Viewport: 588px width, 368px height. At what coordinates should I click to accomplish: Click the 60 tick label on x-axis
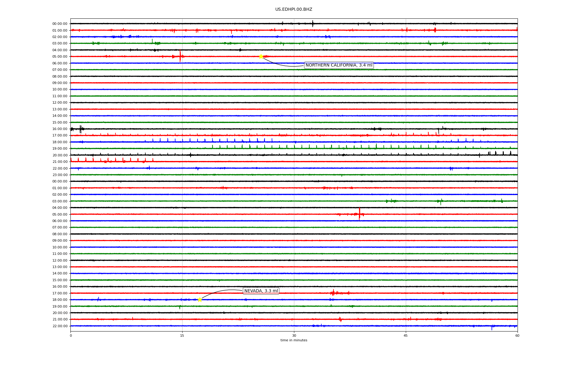point(517,335)
